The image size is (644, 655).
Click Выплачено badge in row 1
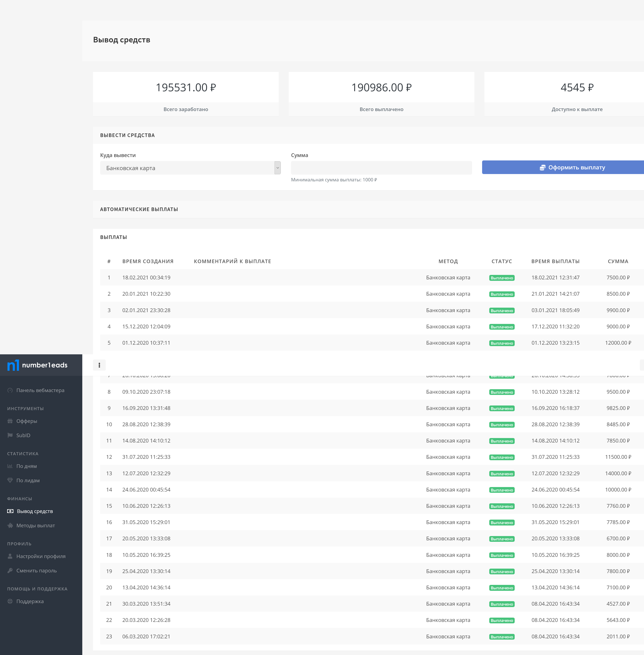(x=502, y=278)
